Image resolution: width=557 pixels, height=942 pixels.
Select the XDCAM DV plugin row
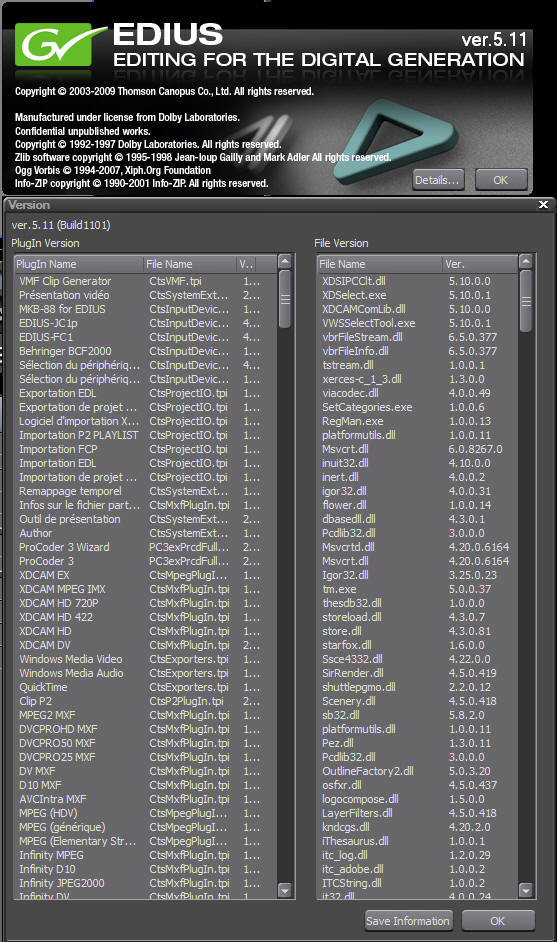click(x=145, y=645)
